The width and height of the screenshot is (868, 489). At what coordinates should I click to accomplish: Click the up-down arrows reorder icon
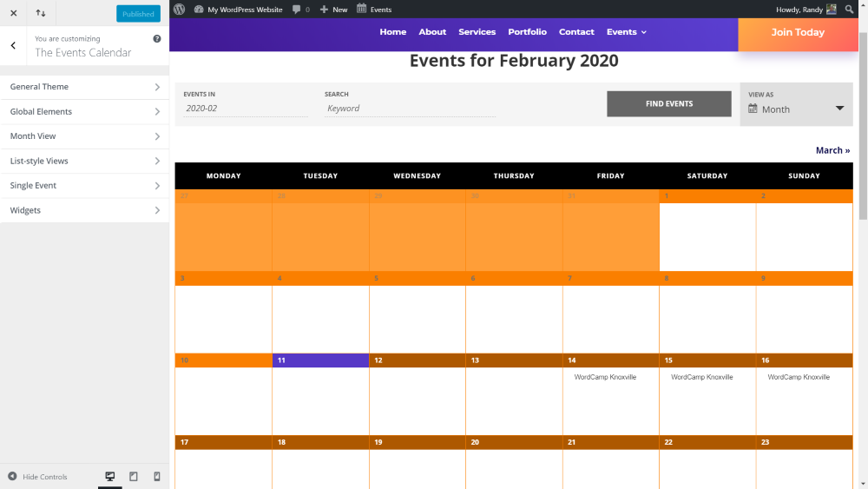(41, 13)
